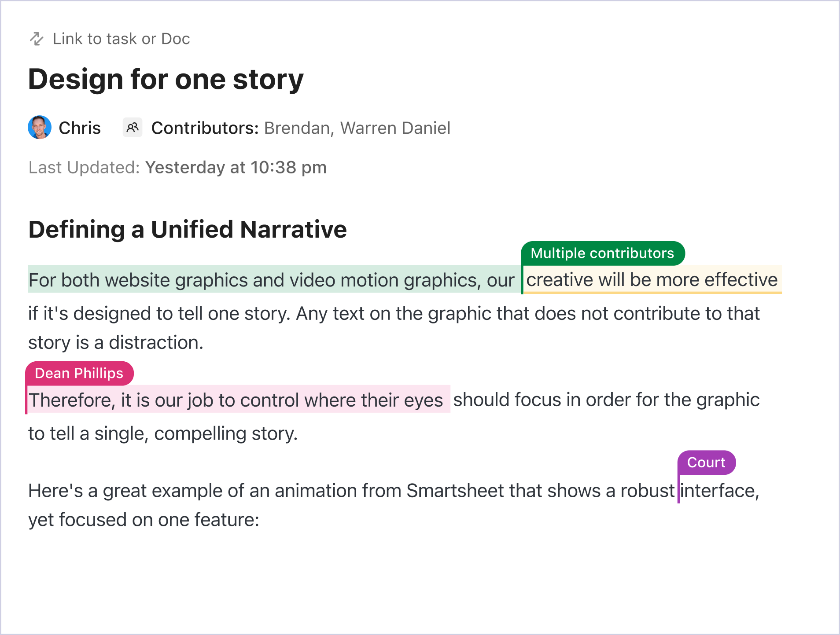The width and height of the screenshot is (840, 635).
Task: Click the Contributors people icon
Action: 133,128
